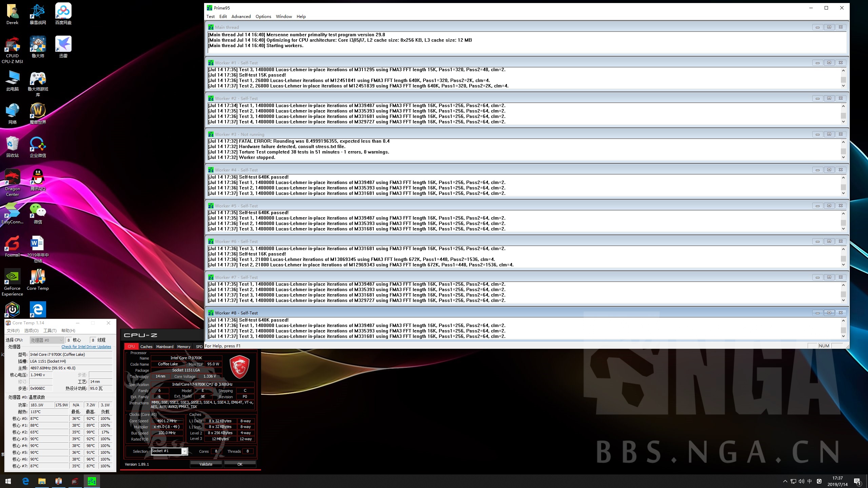Click the volume icon in the system tray
Screen dimensions: 868x488
click(x=801, y=481)
